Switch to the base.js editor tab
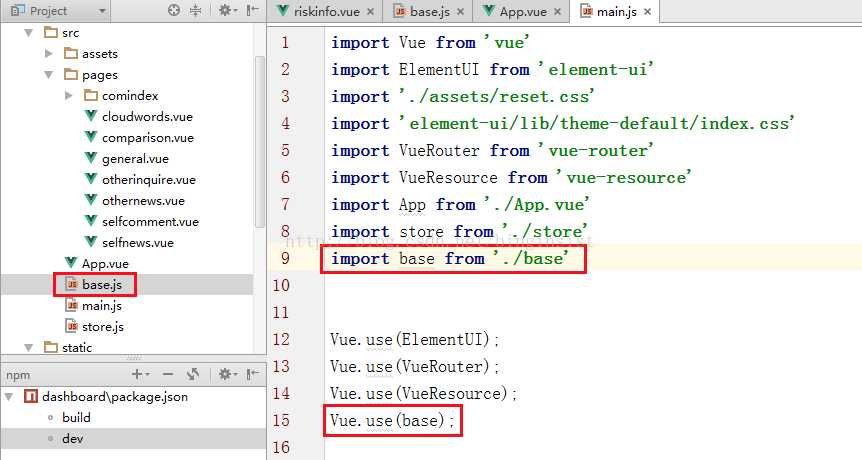 coord(430,12)
